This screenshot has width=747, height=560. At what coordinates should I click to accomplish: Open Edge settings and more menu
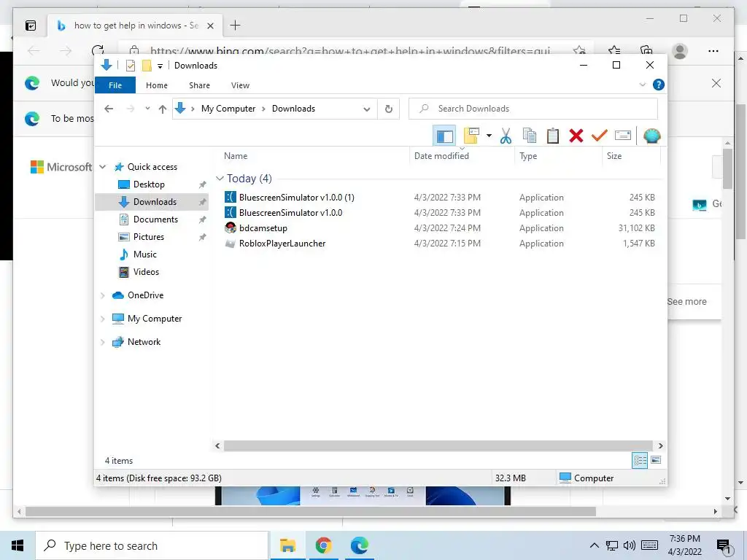click(x=713, y=51)
